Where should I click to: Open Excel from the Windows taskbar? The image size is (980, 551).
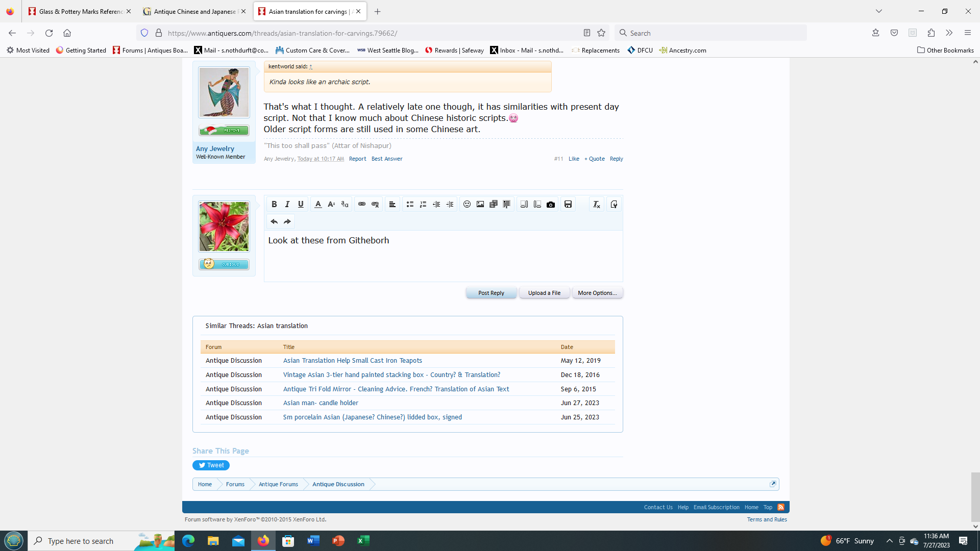click(x=363, y=541)
